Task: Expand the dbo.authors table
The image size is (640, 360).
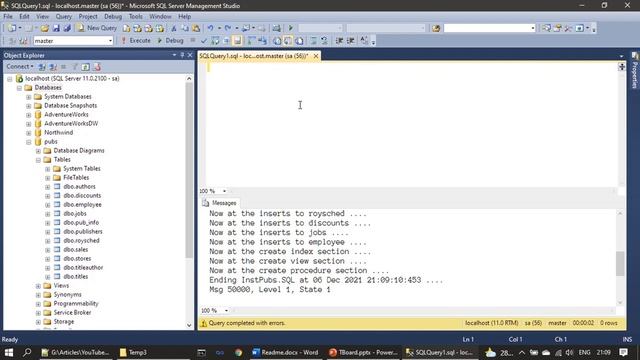Action: pos(47,187)
